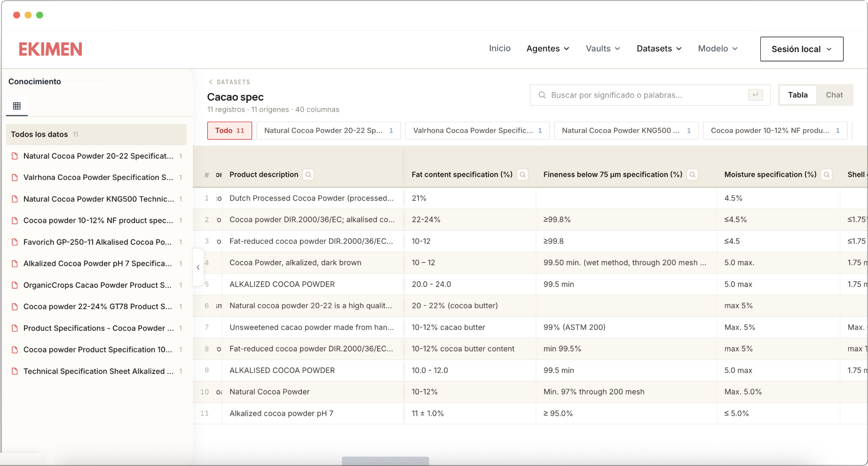Click the Cacao spec dataset title
The height and width of the screenshot is (466, 868).
[235, 97]
